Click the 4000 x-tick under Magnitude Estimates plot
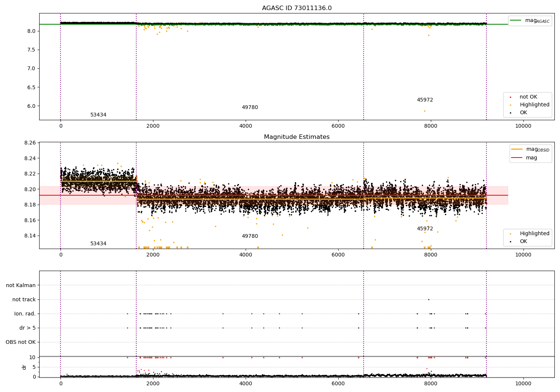The image size is (560, 392). tap(246, 255)
